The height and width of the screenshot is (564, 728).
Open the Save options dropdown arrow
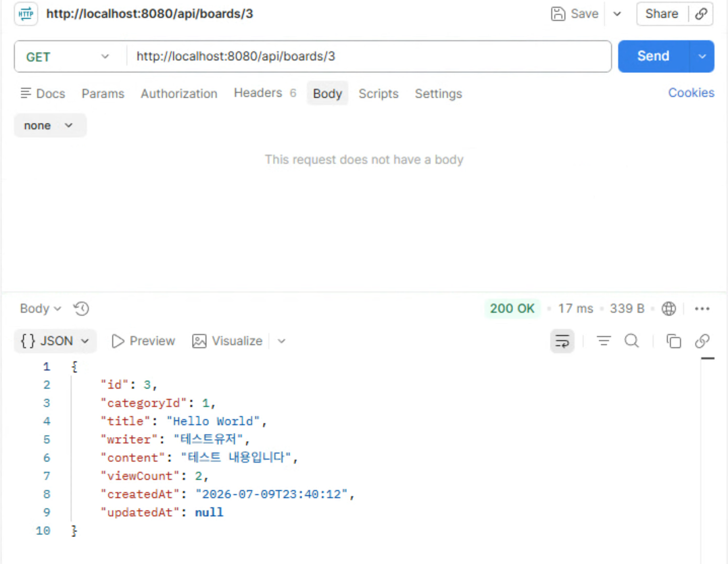tap(617, 14)
